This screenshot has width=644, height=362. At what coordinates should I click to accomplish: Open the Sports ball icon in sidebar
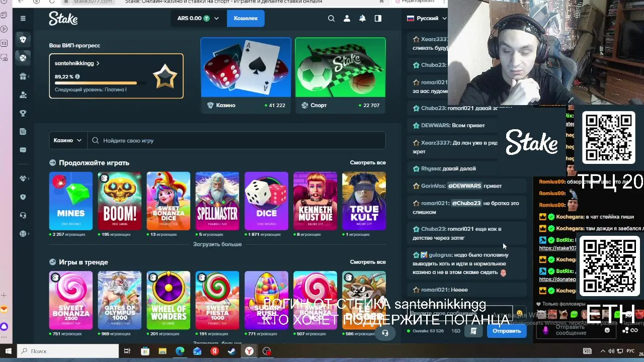23,58
